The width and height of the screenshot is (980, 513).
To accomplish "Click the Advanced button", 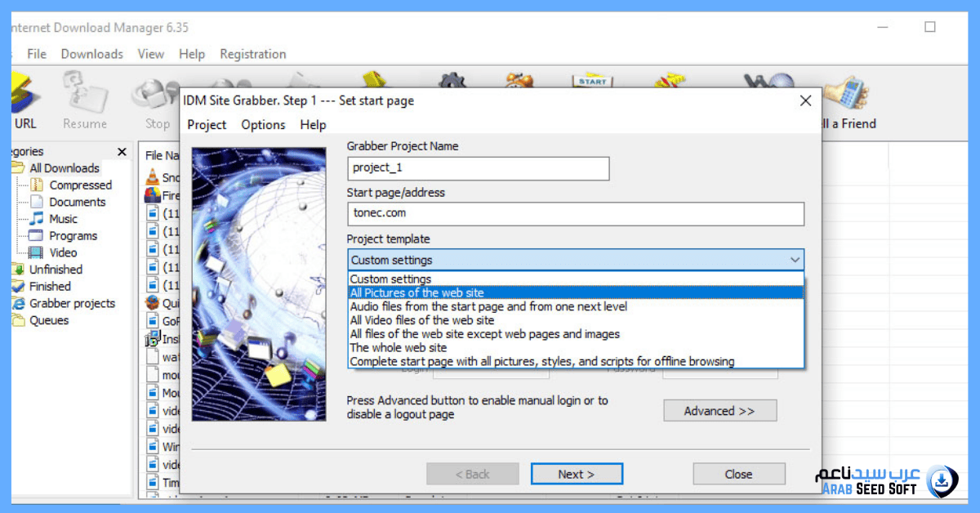I will 719,410.
